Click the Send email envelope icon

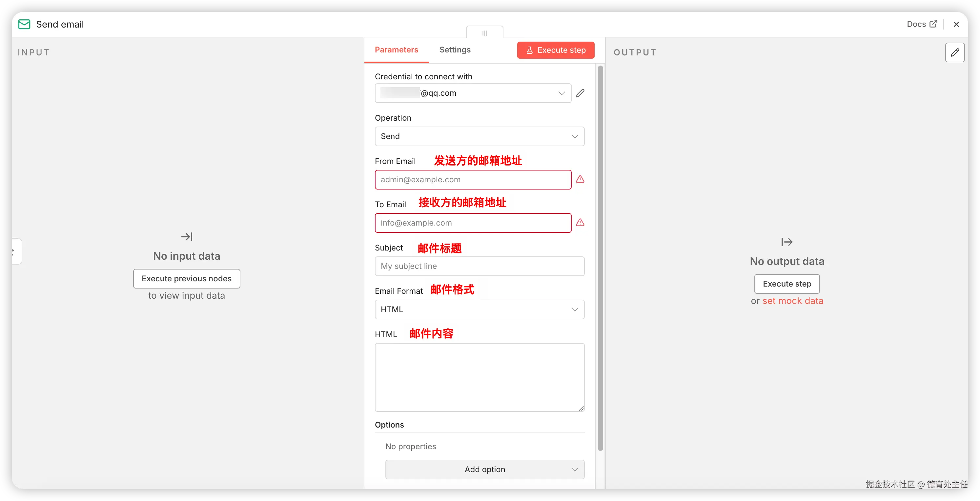coord(24,24)
